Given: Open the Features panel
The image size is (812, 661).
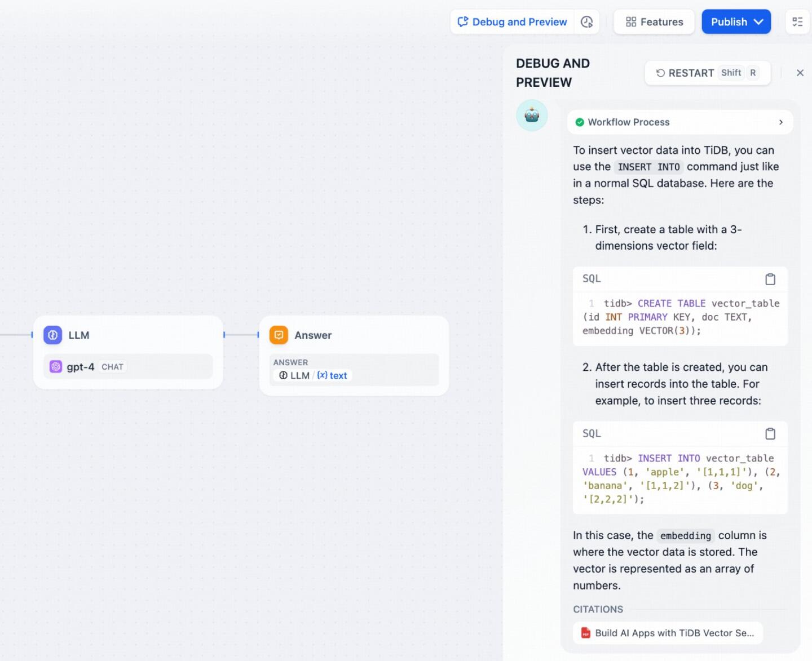Looking at the screenshot, I should pos(654,22).
